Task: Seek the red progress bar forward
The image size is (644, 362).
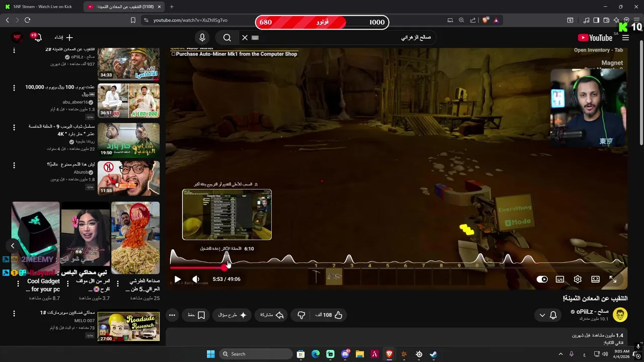Action: pos(397,267)
